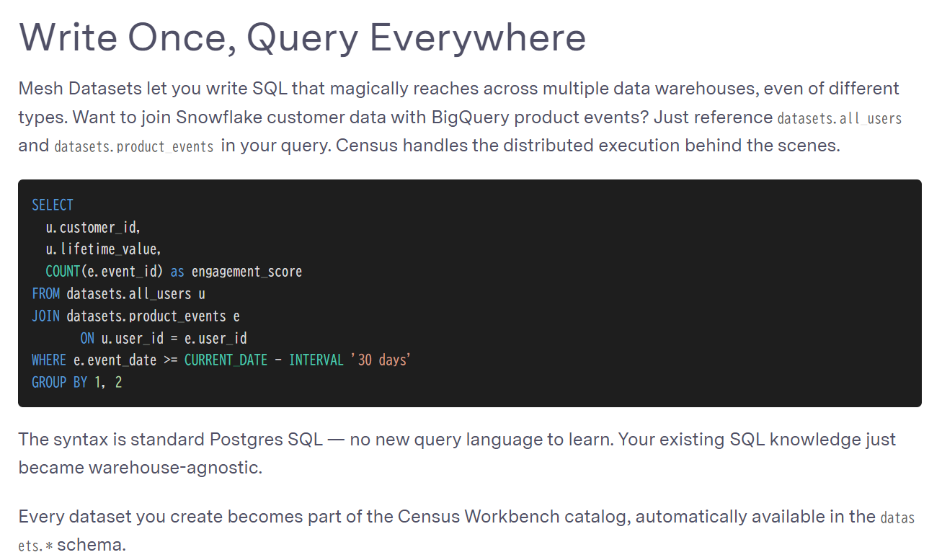Click the SELECT keyword in the code block
Viewport: 942px width, 560px height.
pos(53,205)
